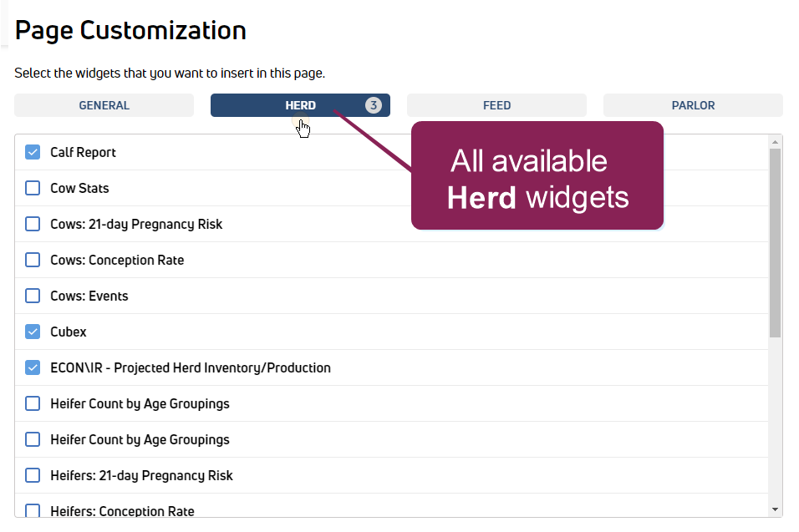Go to the PARLOR tab
The width and height of the screenshot is (799, 532).
coord(693,105)
